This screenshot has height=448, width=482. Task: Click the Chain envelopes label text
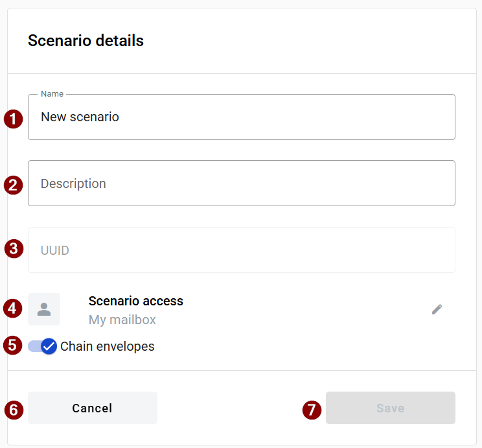108,346
